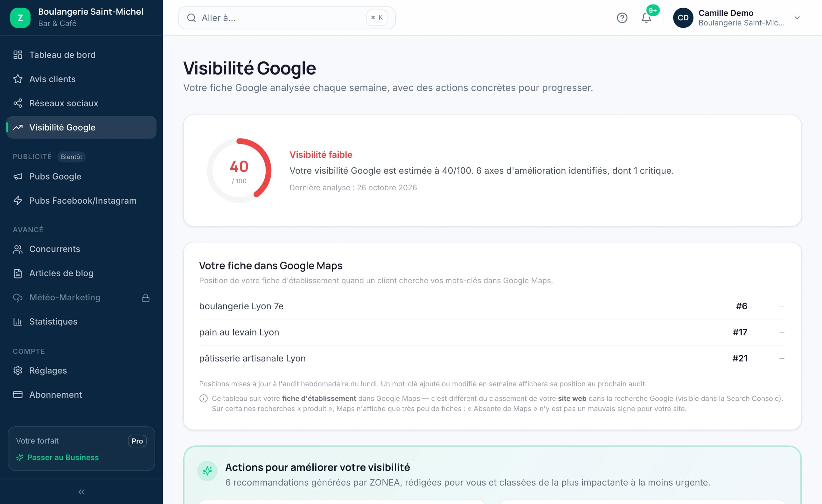Image resolution: width=822 pixels, height=504 pixels.
Task: Click the #21 ranking position value
Action: click(740, 359)
